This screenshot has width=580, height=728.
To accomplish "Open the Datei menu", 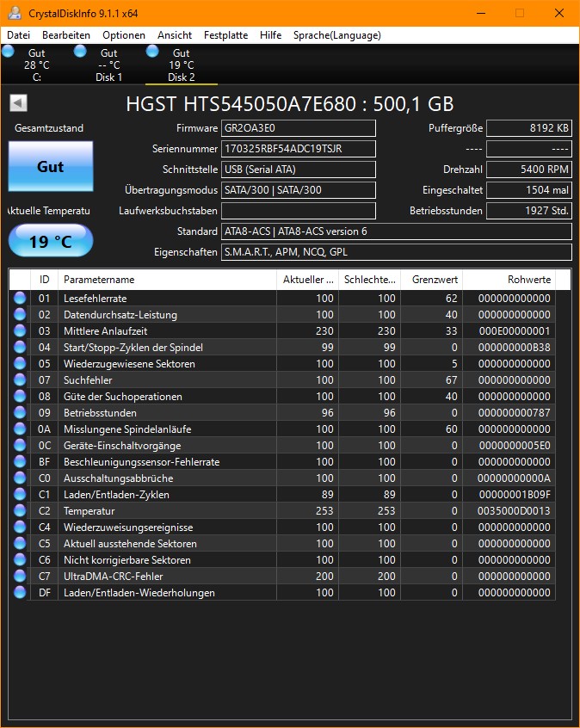I will pyautogui.click(x=19, y=35).
